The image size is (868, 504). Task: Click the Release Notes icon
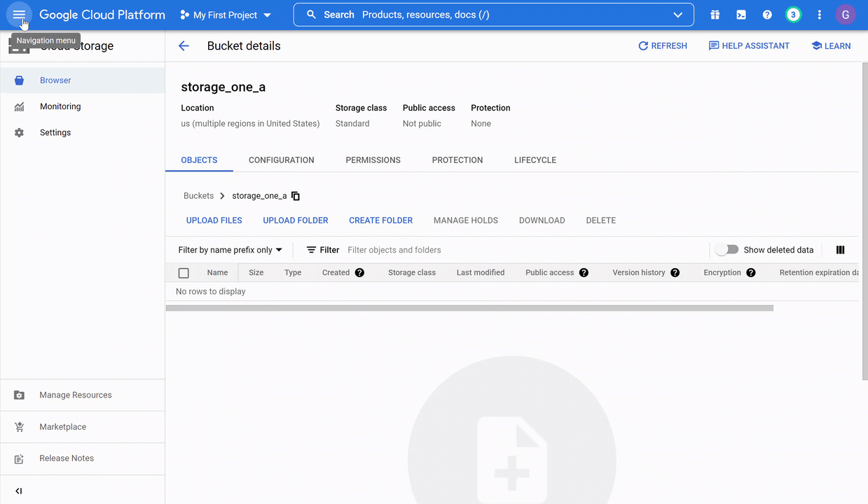pyautogui.click(x=19, y=458)
